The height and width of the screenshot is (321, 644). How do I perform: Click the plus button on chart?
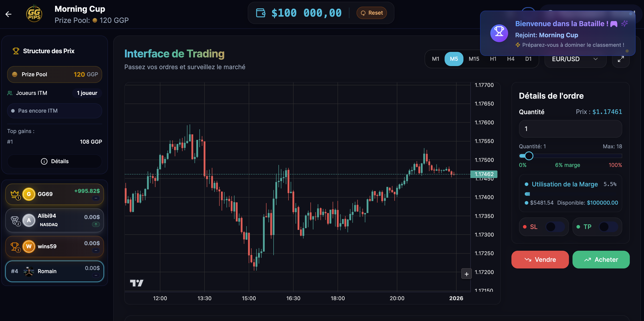466,274
